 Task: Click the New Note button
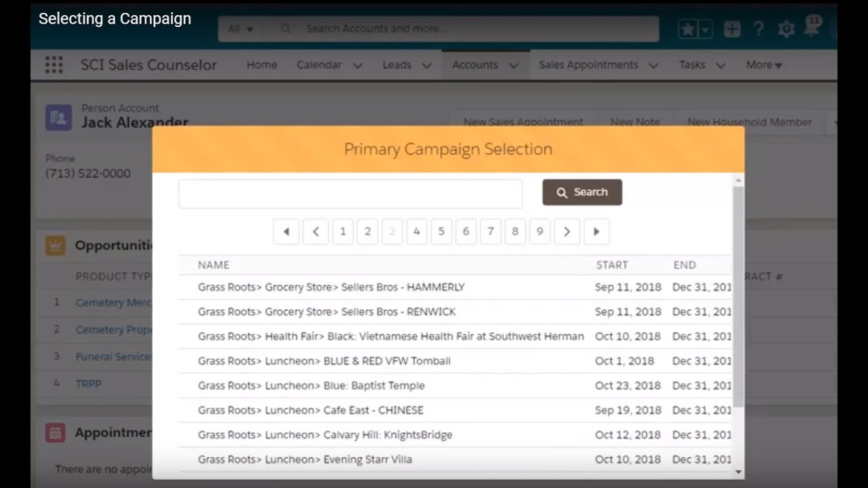point(635,122)
